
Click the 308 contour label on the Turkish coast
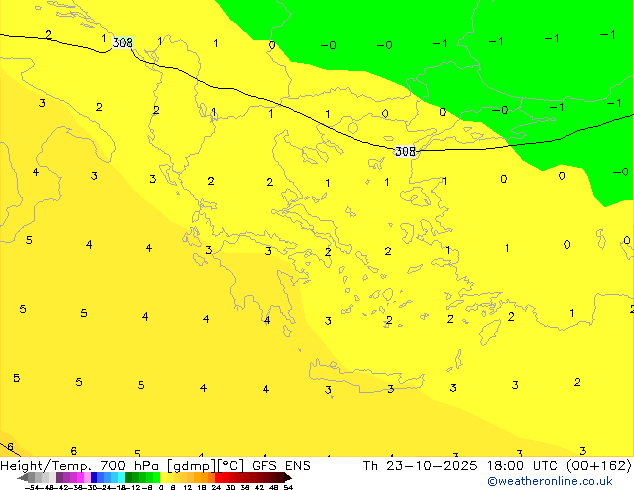click(x=405, y=151)
